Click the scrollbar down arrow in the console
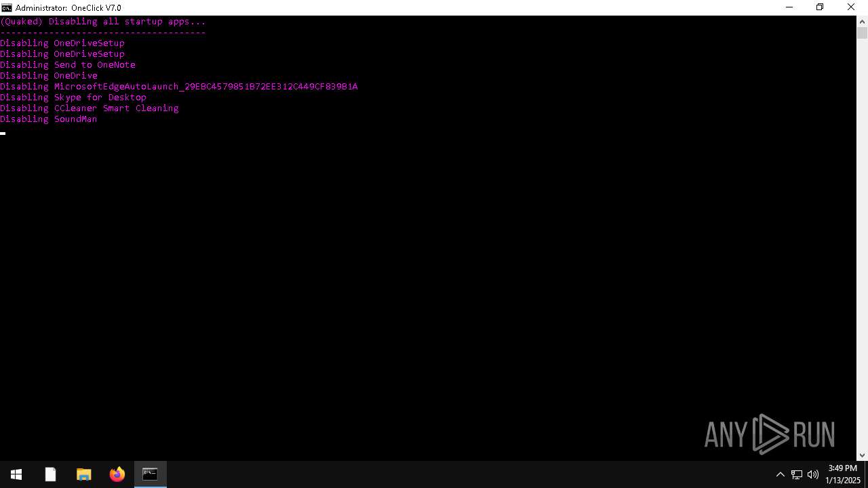The width and height of the screenshot is (868, 488). coord(862,455)
